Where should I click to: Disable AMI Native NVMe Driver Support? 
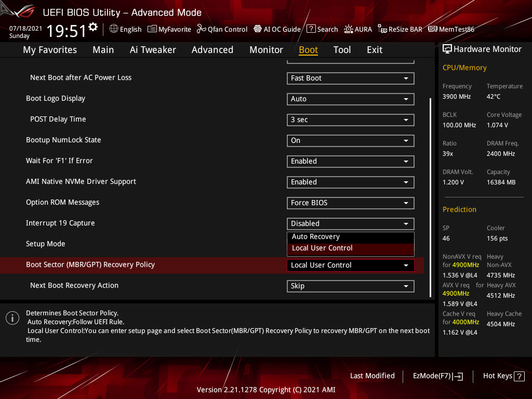tap(350, 182)
